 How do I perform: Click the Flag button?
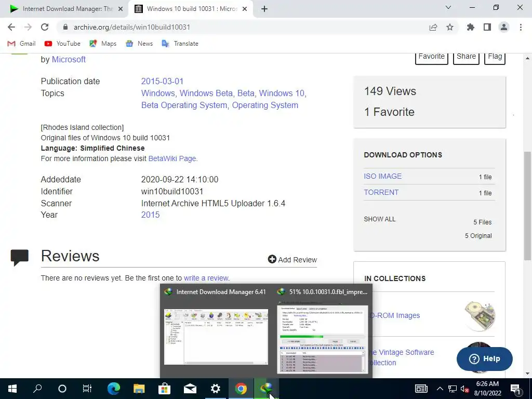(495, 57)
